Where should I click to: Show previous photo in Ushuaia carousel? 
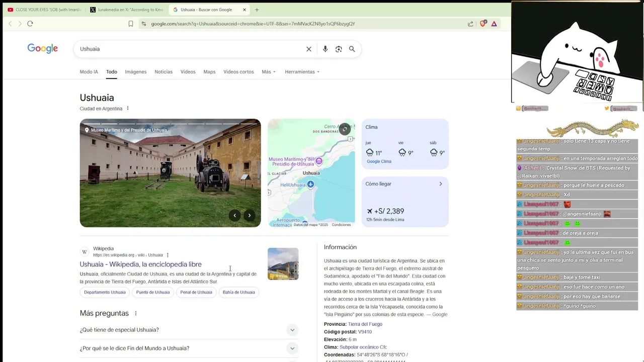[234, 215]
